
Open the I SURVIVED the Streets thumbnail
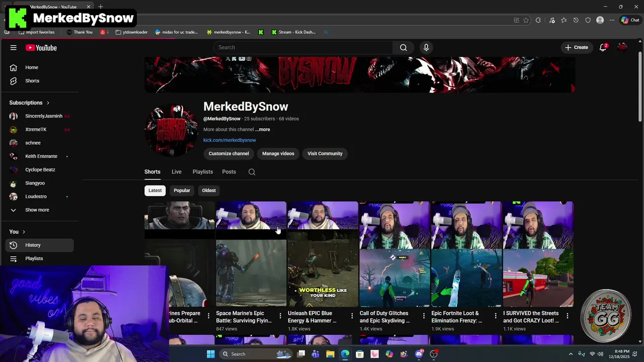[x=538, y=254]
